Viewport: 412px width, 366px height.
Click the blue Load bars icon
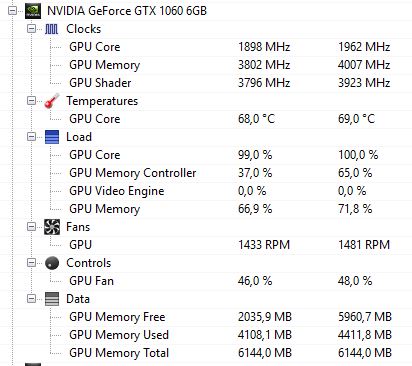click(52, 137)
